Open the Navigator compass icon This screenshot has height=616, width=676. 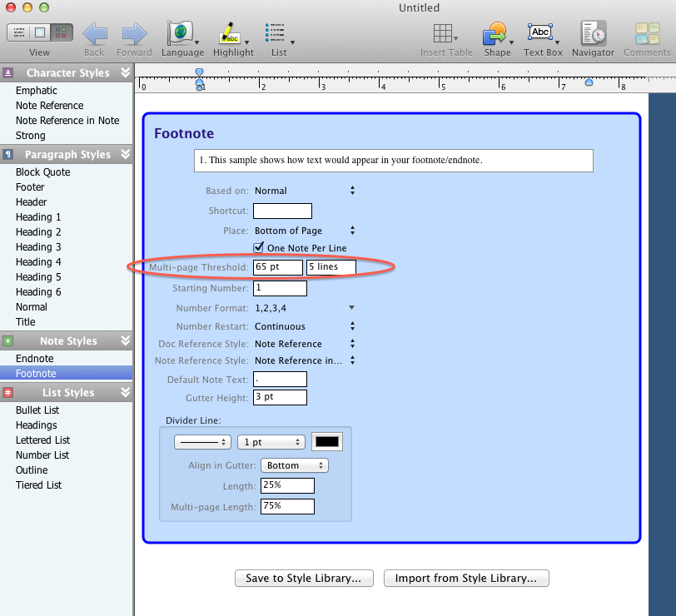(x=593, y=33)
